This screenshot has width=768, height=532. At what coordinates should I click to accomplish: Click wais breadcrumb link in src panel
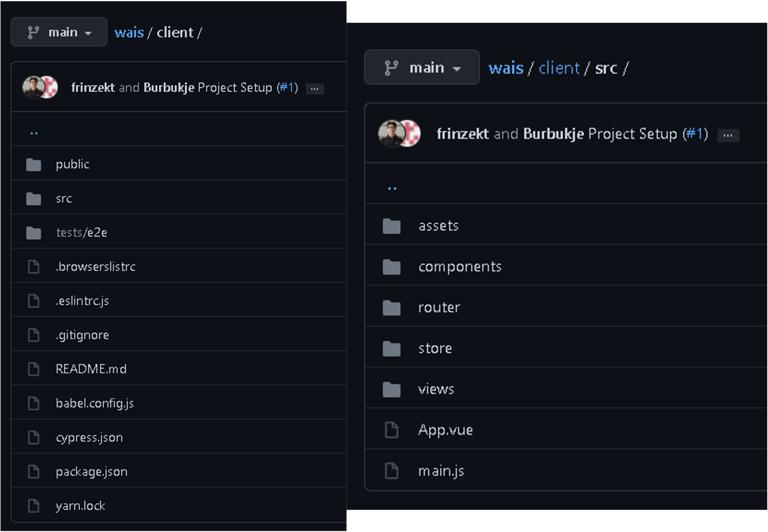506,68
